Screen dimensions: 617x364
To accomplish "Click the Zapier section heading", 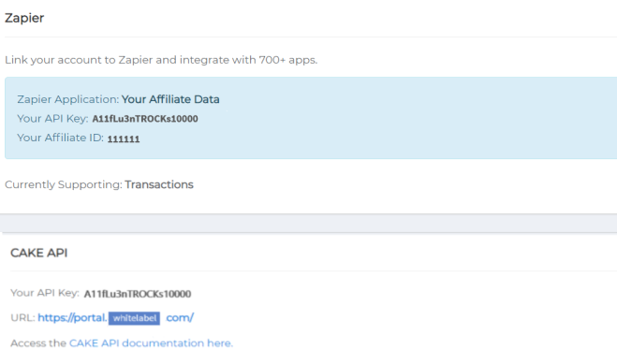I will click(24, 18).
